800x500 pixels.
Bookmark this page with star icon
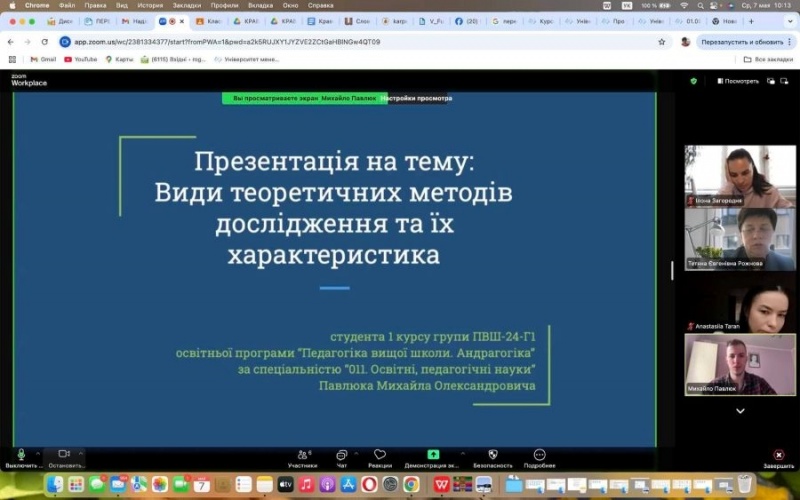pos(661,42)
